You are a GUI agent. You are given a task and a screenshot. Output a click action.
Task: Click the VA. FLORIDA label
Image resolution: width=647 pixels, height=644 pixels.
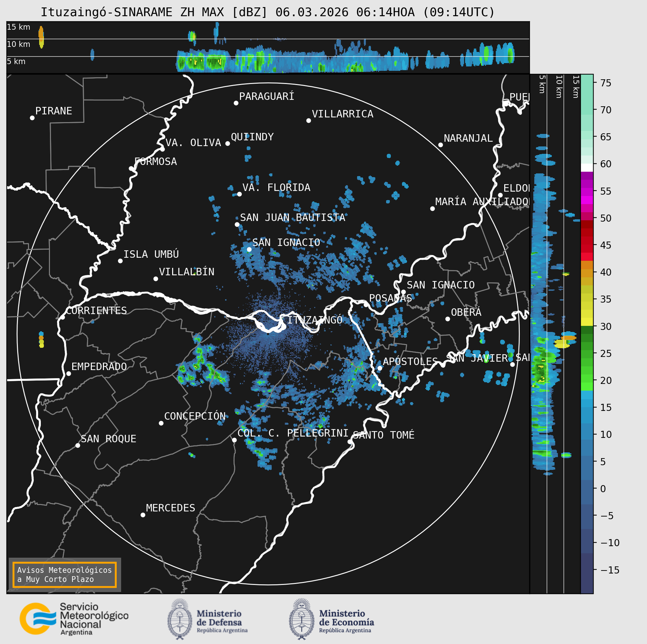[x=276, y=187]
